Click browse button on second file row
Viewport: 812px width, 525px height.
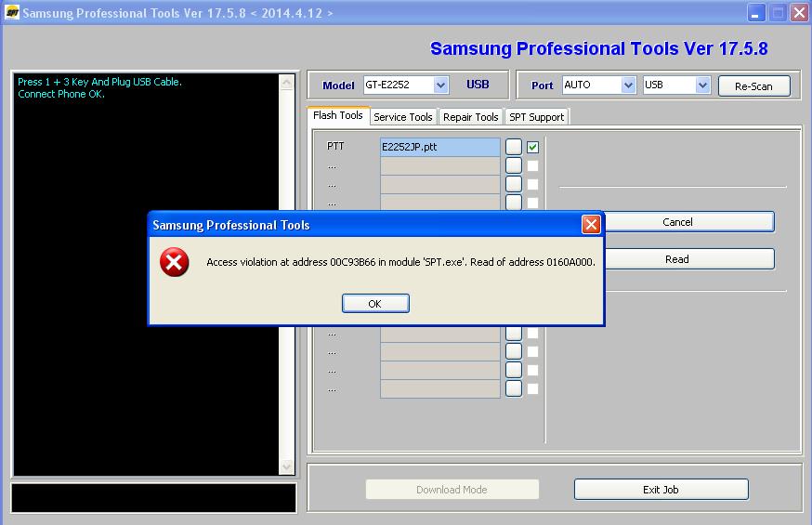514,165
